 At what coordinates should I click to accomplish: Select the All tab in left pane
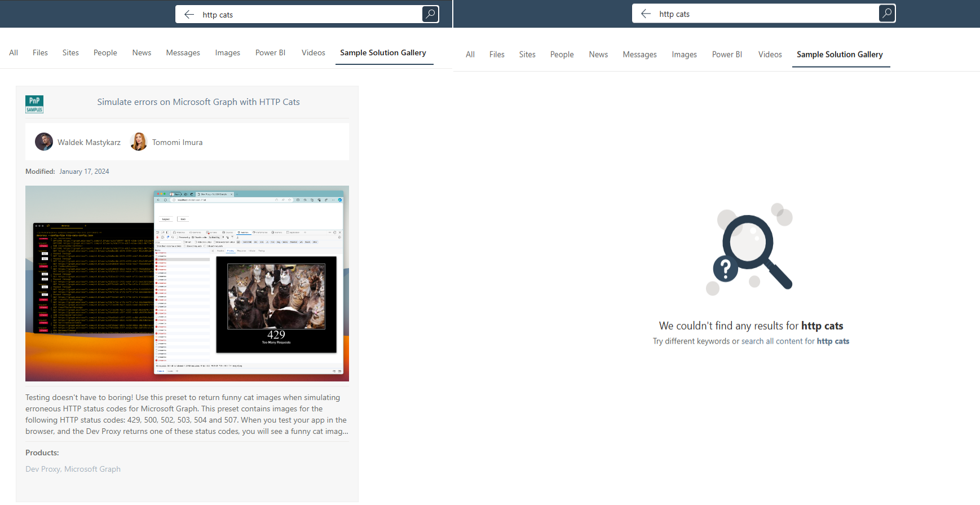(14, 52)
